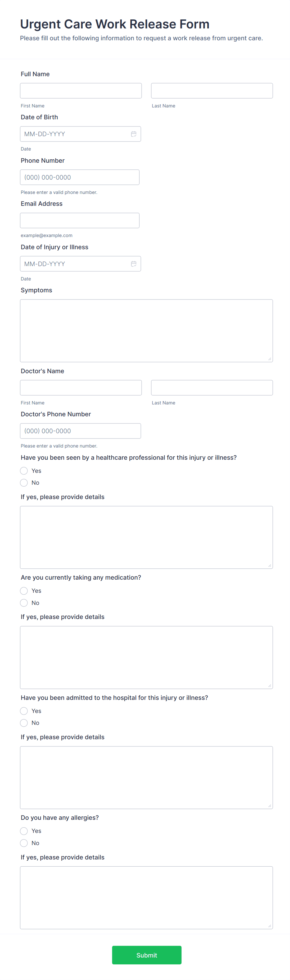
Task: Click into the Symptoms text area
Action: [146, 330]
